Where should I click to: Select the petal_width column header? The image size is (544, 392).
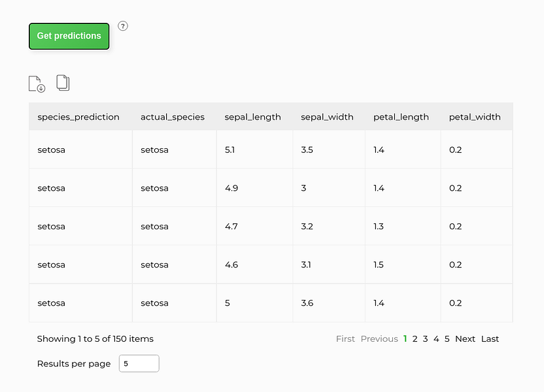(475, 117)
